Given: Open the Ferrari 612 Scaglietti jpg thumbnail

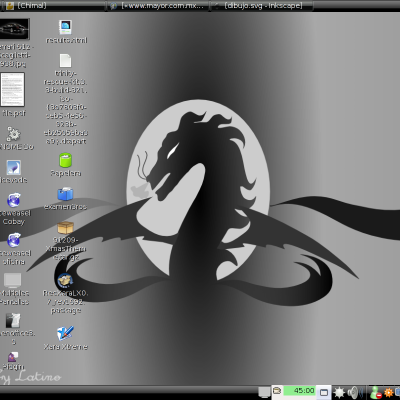Looking at the screenshot, I should pos(14,29).
